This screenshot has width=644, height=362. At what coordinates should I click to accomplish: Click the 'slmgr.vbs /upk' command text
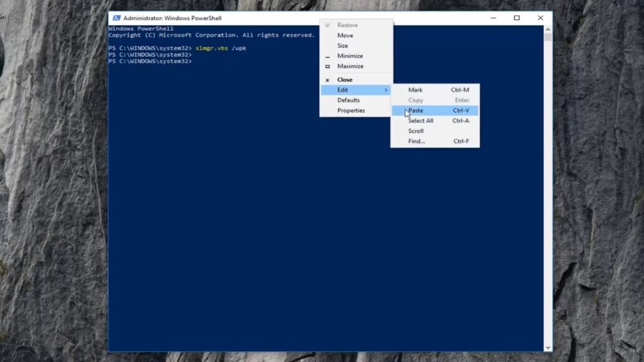tap(221, 48)
